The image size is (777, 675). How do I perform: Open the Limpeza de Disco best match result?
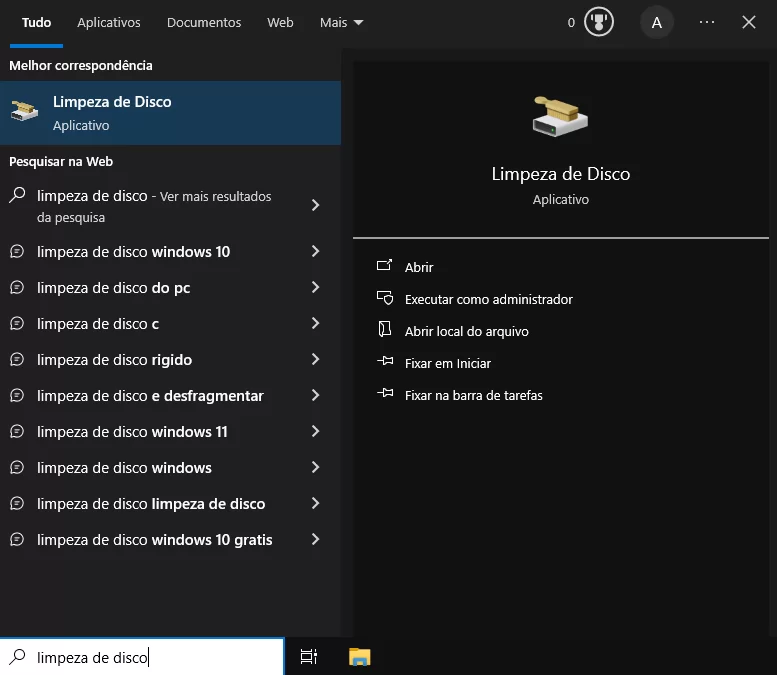pos(170,113)
